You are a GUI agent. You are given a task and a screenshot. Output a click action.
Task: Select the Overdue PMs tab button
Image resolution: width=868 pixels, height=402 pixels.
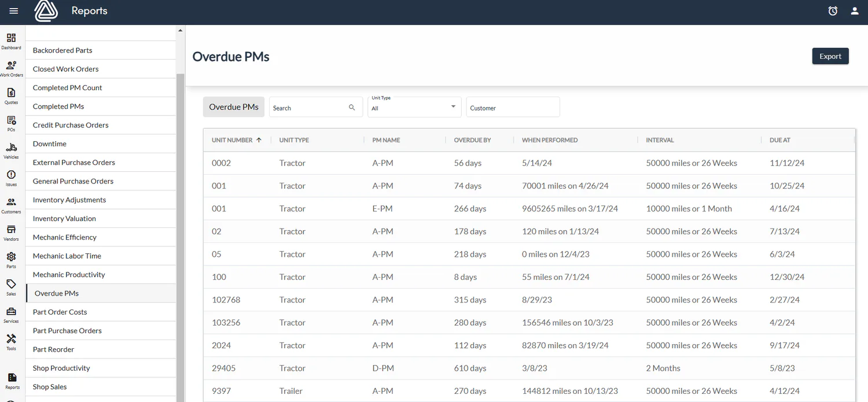pos(234,107)
